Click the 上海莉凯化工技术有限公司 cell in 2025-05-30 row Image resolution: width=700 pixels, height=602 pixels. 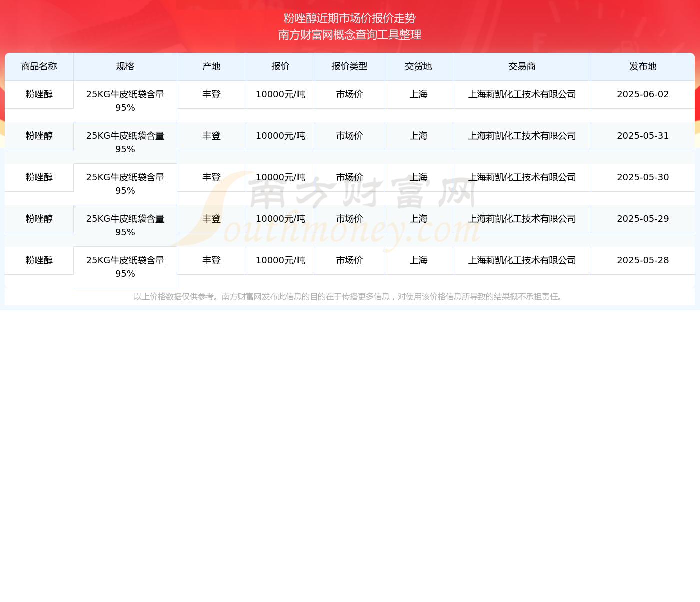(x=522, y=177)
